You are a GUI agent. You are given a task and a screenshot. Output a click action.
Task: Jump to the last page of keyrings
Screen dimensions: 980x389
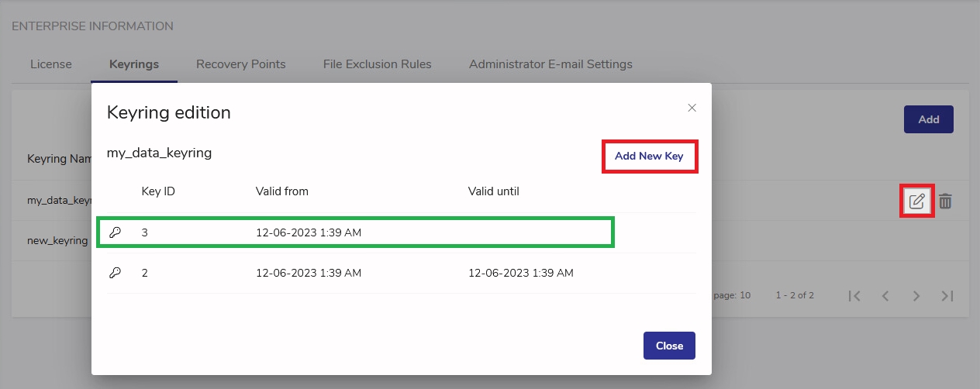[x=947, y=295]
